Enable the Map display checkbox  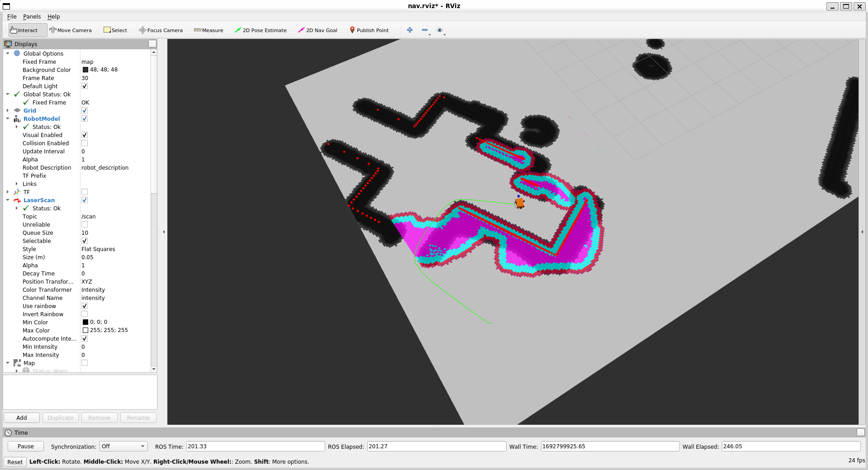[85, 363]
